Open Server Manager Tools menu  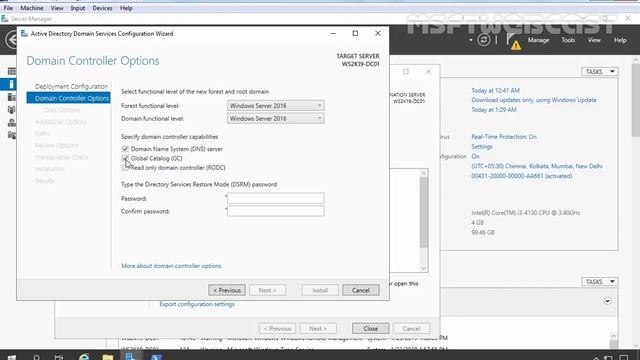[x=568, y=40]
